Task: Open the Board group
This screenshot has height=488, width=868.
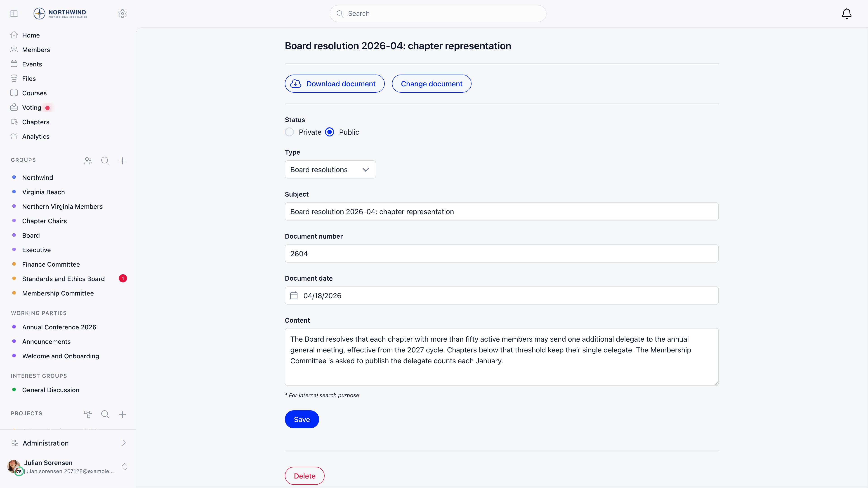Action: pyautogui.click(x=31, y=235)
